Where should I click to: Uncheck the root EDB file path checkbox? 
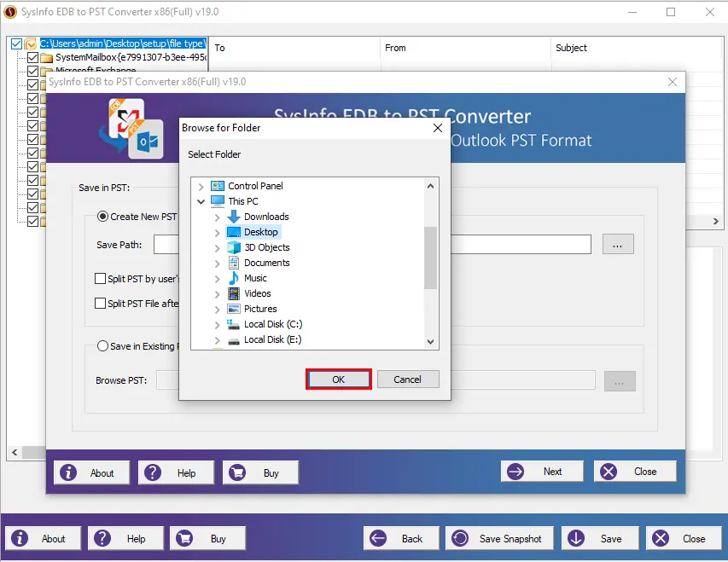(x=16, y=43)
